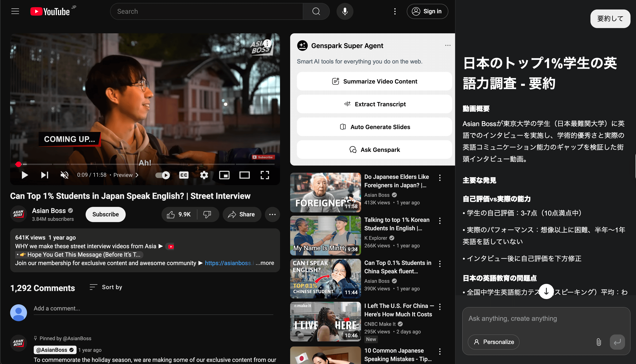Open I Left The U.S. For China thumbnail

pos(325,321)
